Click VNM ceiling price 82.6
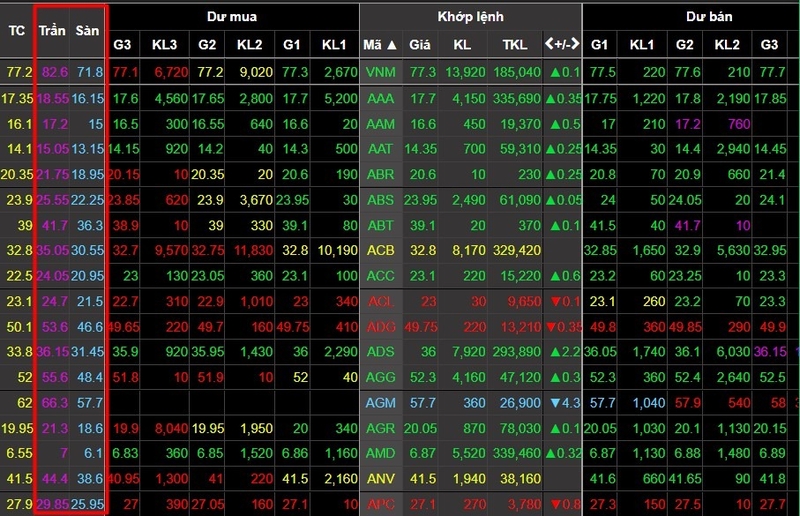The height and width of the screenshot is (516, 800). [55, 72]
